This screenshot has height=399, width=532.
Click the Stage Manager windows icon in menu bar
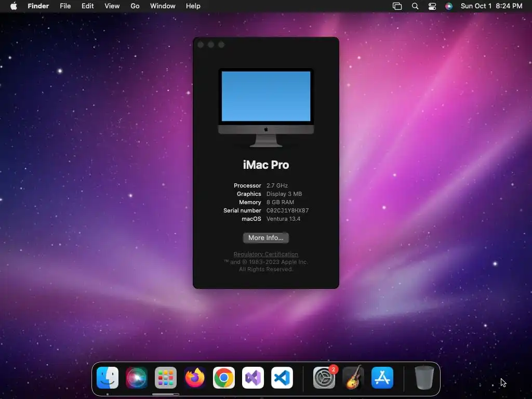tap(397, 6)
